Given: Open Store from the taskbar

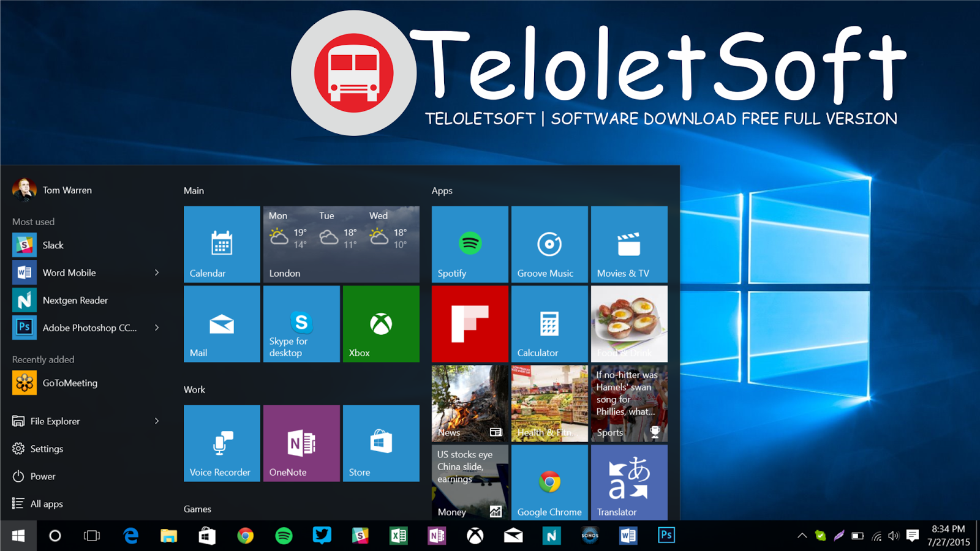Looking at the screenshot, I should tap(207, 536).
